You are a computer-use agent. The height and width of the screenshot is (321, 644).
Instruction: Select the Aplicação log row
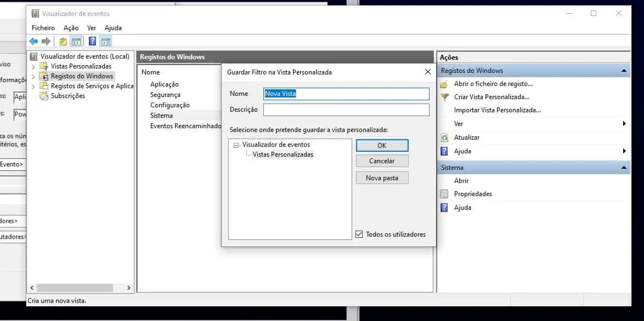[164, 84]
